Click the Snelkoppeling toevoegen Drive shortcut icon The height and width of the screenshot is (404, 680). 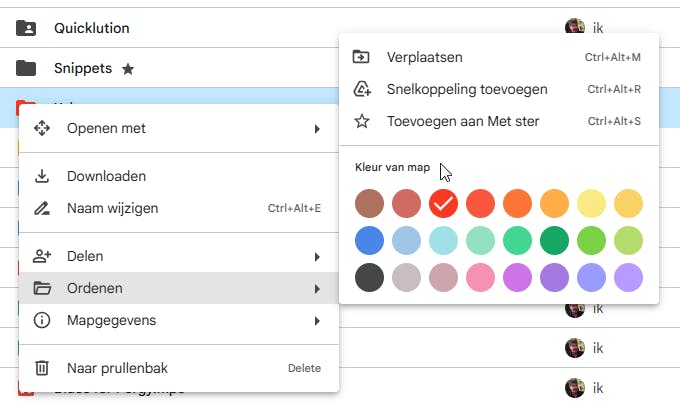point(362,89)
